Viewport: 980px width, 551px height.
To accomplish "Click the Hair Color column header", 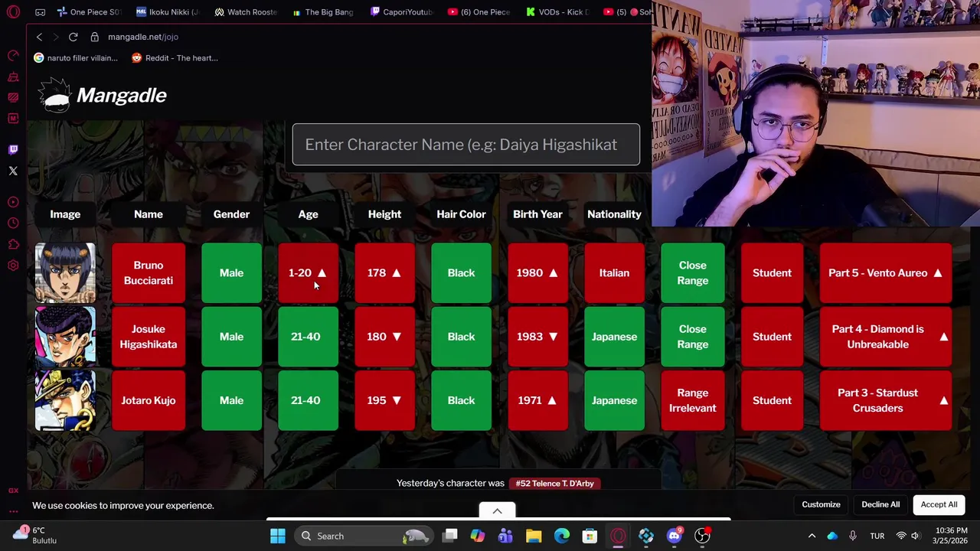I will coord(461,214).
